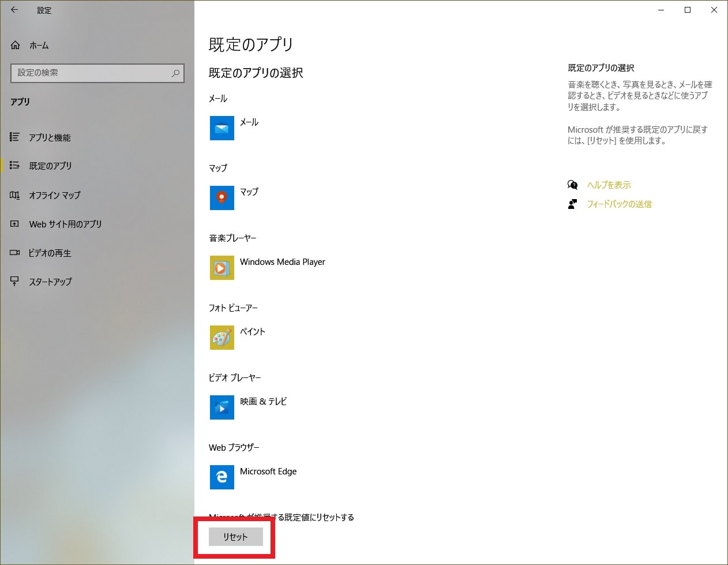Open the ホーム home icon
728x565 pixels.
click(16, 45)
